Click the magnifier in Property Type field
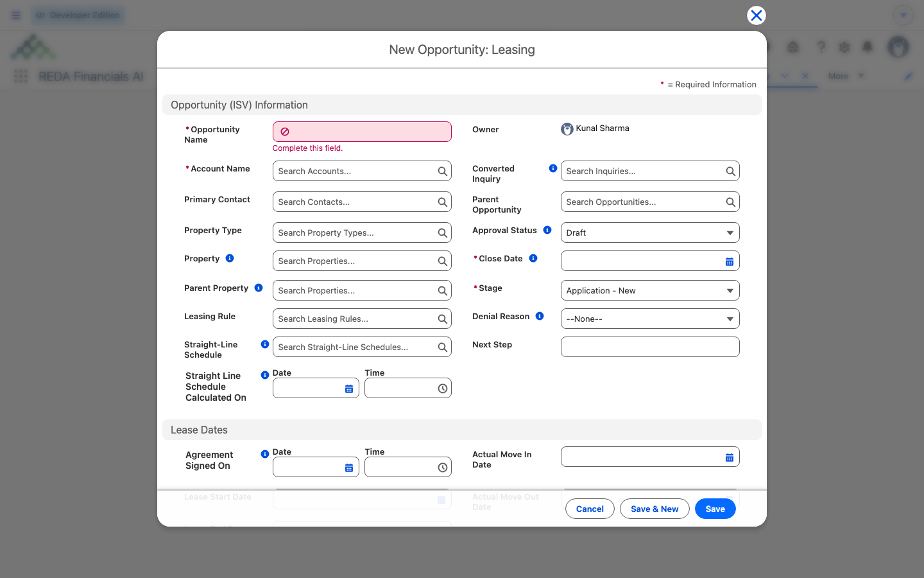The height and width of the screenshot is (578, 924). coord(443,233)
